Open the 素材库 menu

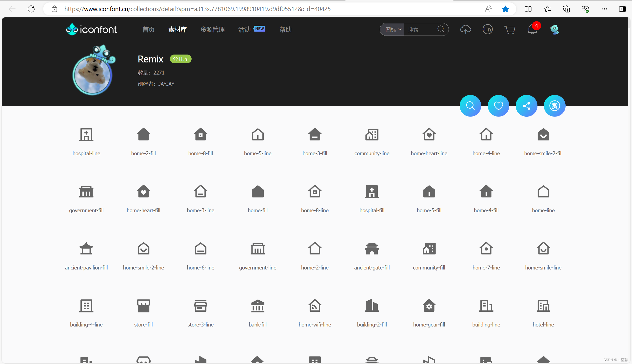178,30
